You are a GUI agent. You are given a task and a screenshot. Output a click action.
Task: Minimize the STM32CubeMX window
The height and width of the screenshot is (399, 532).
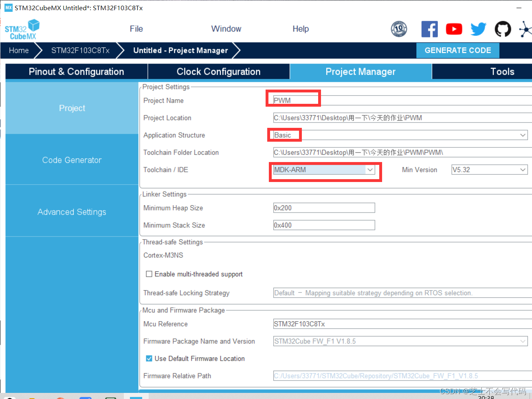point(519,8)
